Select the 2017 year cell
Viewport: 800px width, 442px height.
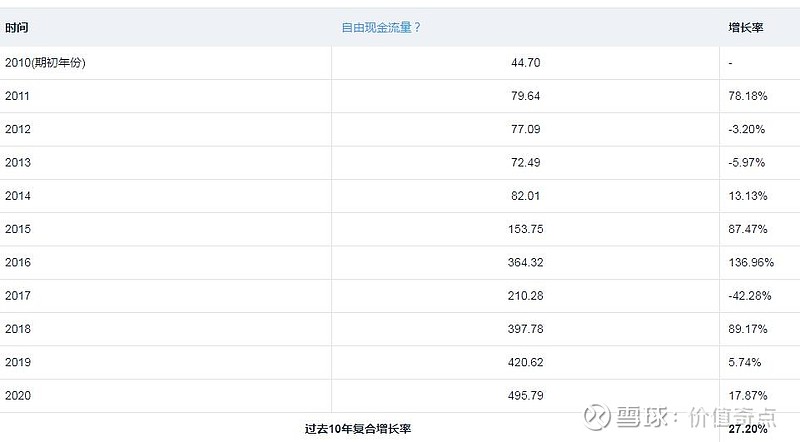click(x=17, y=296)
